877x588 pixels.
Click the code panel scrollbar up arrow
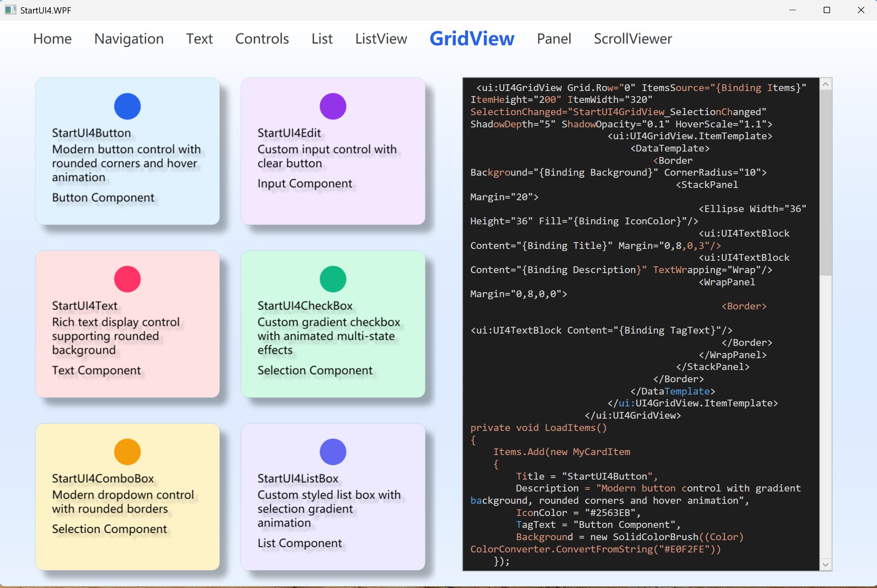[825, 84]
